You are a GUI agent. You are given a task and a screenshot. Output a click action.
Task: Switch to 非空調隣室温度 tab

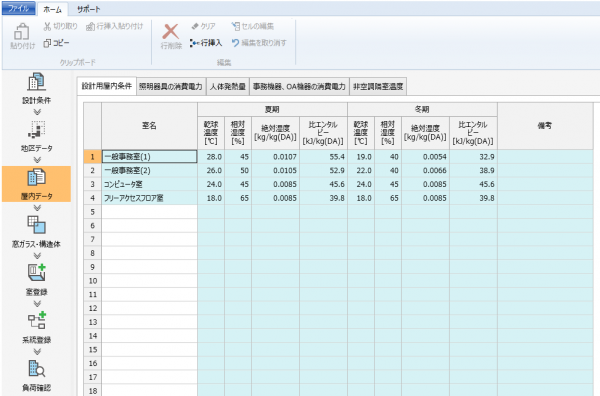click(378, 86)
